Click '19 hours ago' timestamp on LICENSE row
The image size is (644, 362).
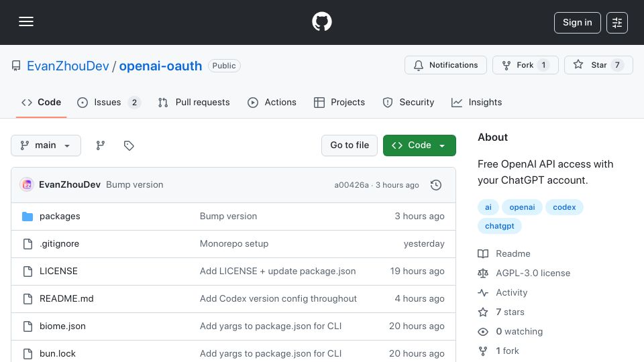pyautogui.click(x=417, y=271)
